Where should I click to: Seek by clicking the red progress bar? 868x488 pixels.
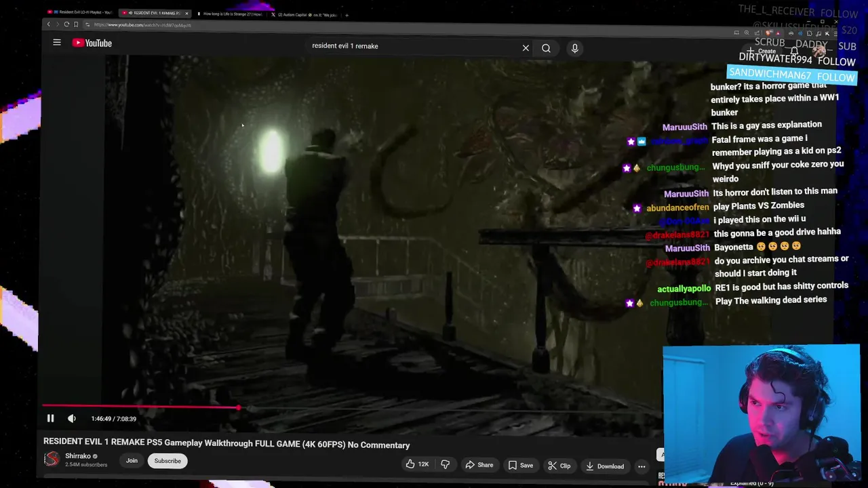pos(140,407)
